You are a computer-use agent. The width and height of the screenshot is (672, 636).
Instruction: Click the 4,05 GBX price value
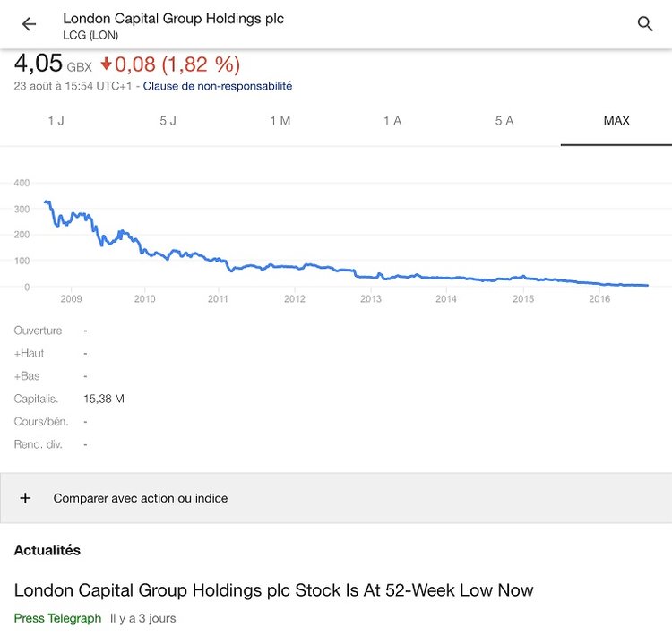point(39,64)
